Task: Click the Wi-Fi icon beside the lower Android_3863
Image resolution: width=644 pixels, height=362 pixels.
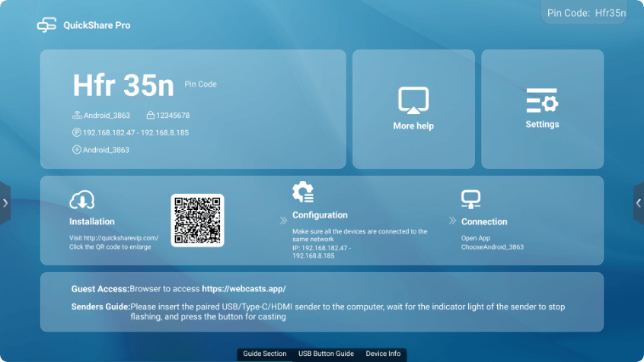Action: pyautogui.click(x=76, y=149)
